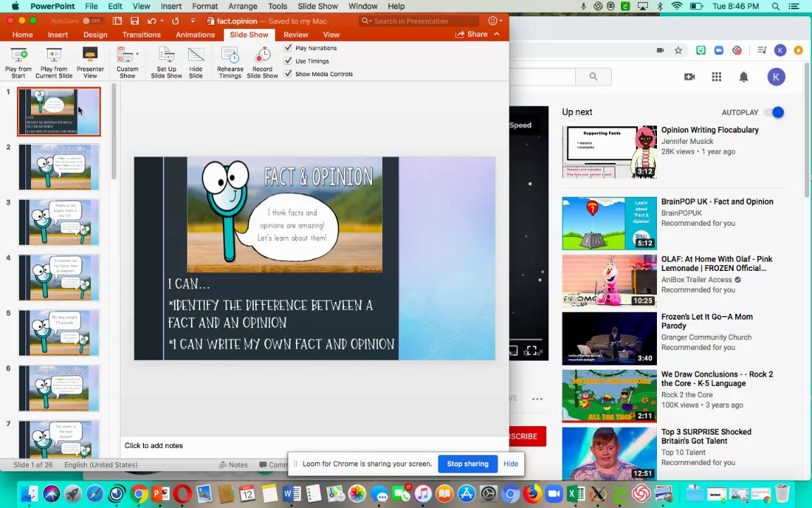This screenshot has width=812, height=508.
Task: Open Set Up Slide Show
Action: [x=166, y=63]
